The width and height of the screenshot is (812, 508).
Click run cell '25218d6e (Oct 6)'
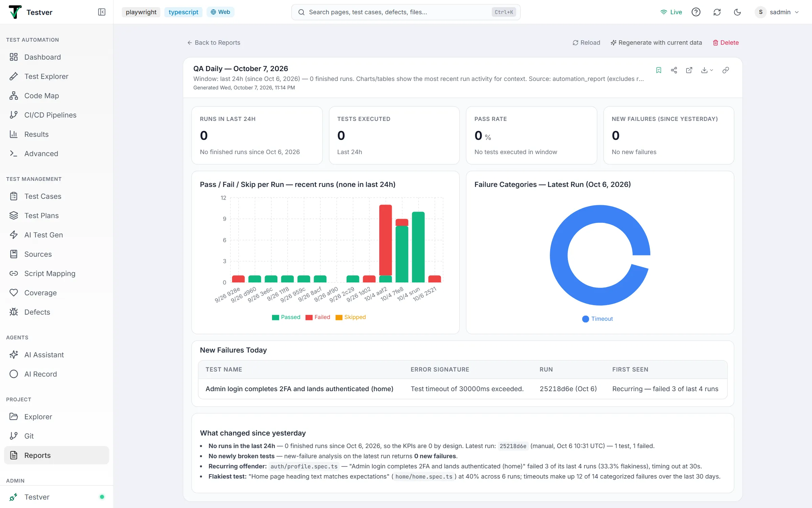click(x=568, y=389)
